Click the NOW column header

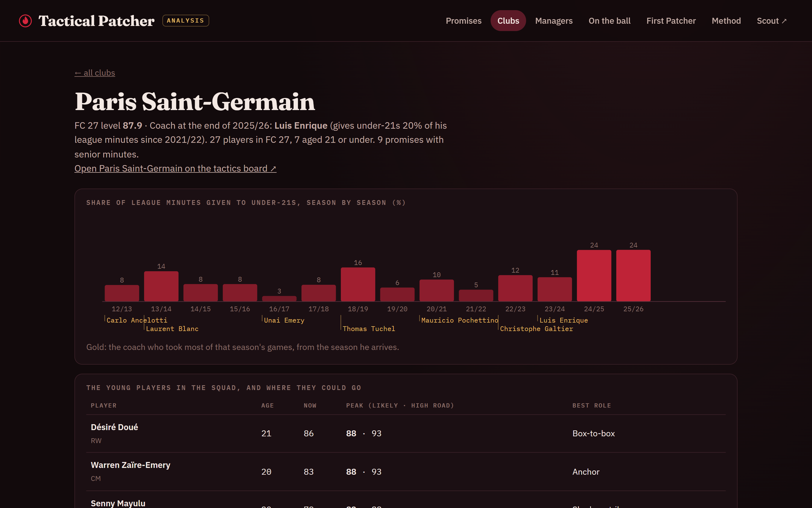click(x=310, y=406)
